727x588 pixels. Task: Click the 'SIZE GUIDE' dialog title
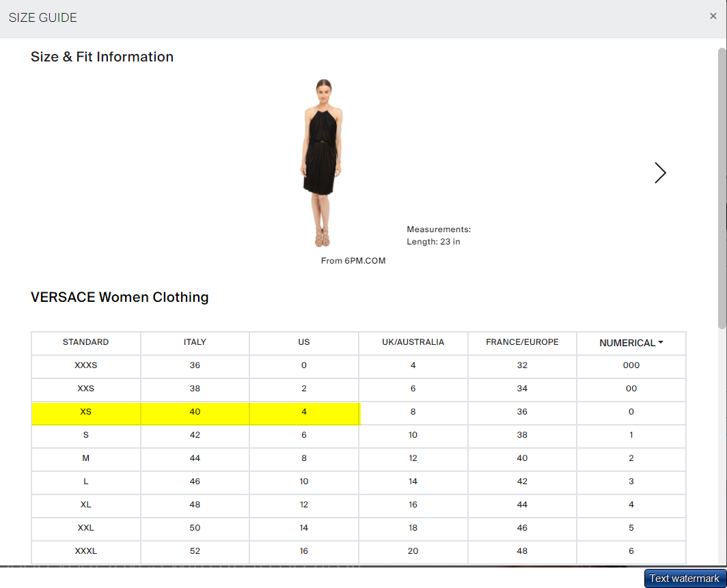pos(42,18)
